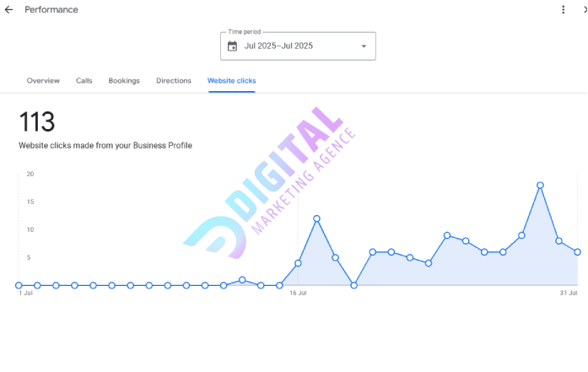This screenshot has height=372, width=588.
Task: Open the three-dot more options menu
Action: (x=563, y=10)
